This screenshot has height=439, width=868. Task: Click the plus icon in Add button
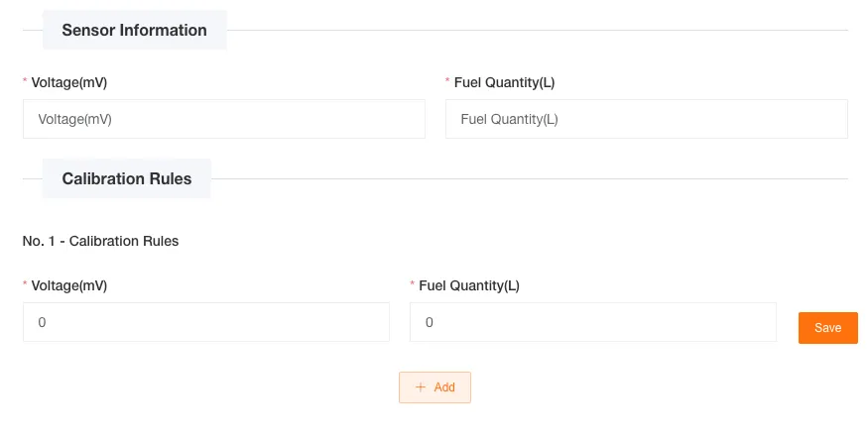click(421, 387)
